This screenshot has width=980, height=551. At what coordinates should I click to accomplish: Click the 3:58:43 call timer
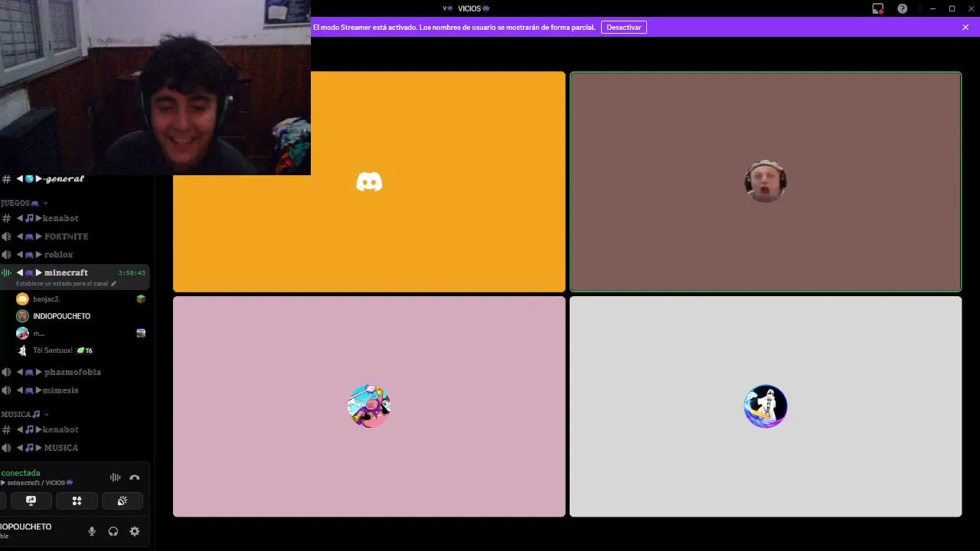(132, 273)
